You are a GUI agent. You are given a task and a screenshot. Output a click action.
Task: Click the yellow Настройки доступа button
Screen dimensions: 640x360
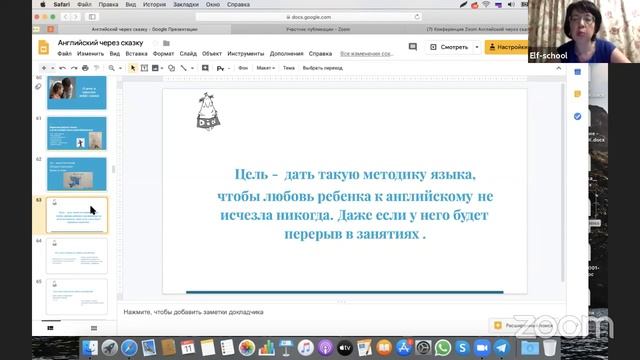click(506, 47)
